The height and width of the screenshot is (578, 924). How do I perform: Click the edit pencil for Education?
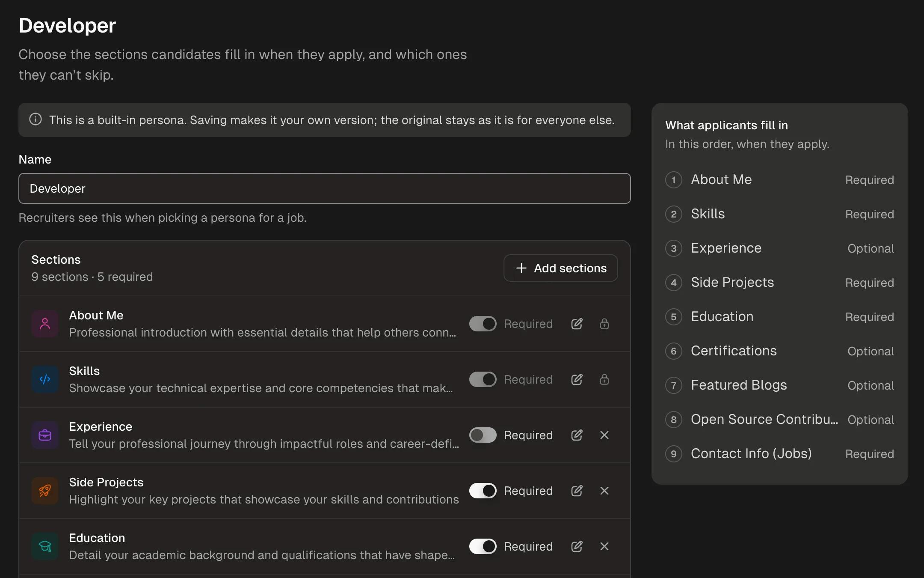(x=577, y=546)
